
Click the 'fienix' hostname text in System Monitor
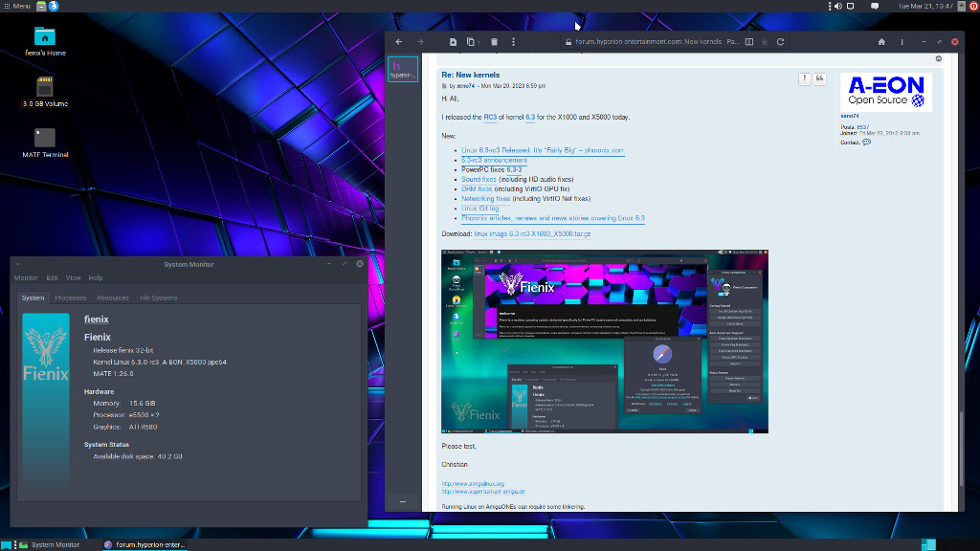tap(97, 320)
